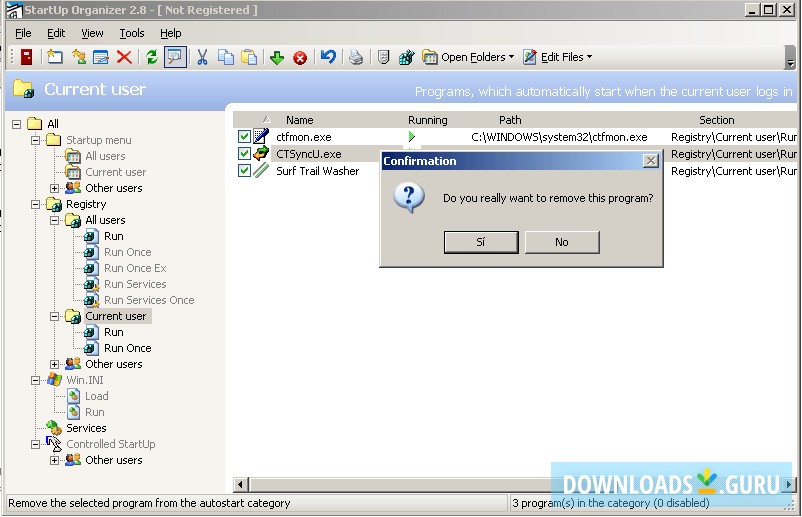The image size is (802, 517).
Task: Click the green refresh arrows icon
Action: point(151,57)
